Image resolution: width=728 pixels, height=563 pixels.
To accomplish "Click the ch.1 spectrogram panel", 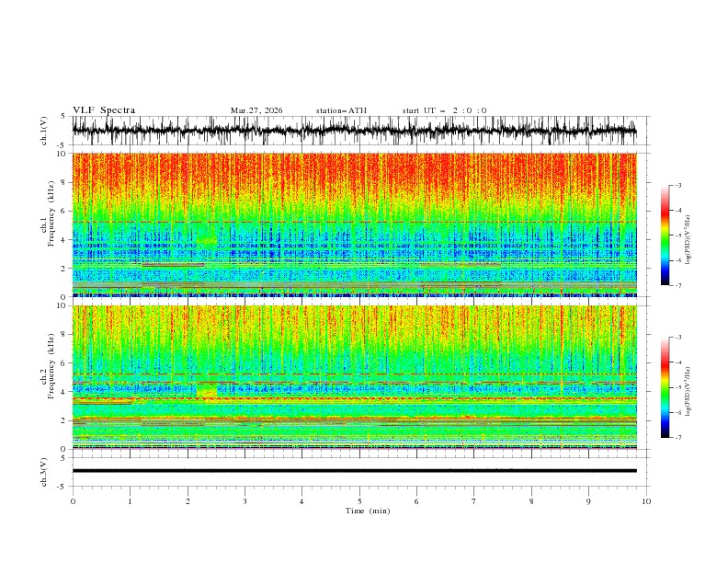I will point(354,224).
